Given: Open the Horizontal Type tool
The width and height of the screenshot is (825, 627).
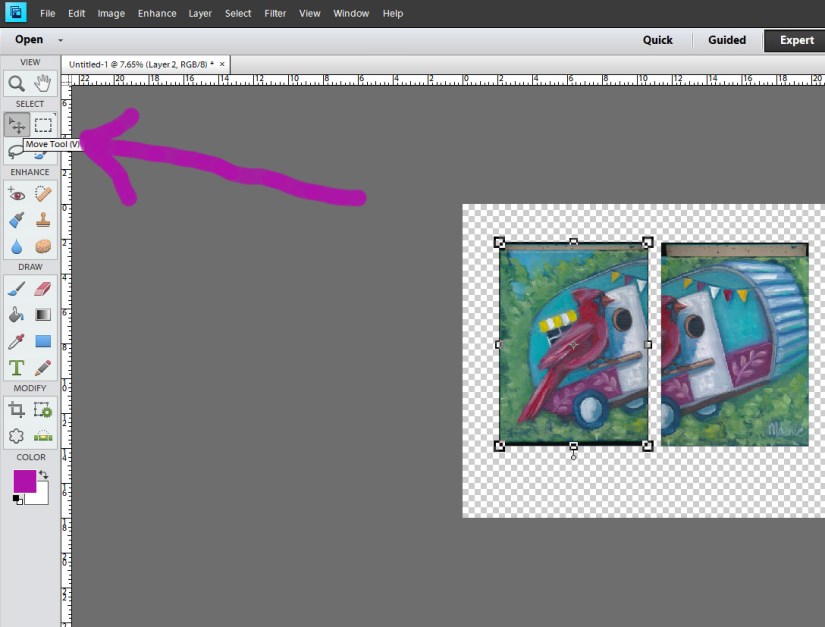Looking at the screenshot, I should [x=15, y=367].
